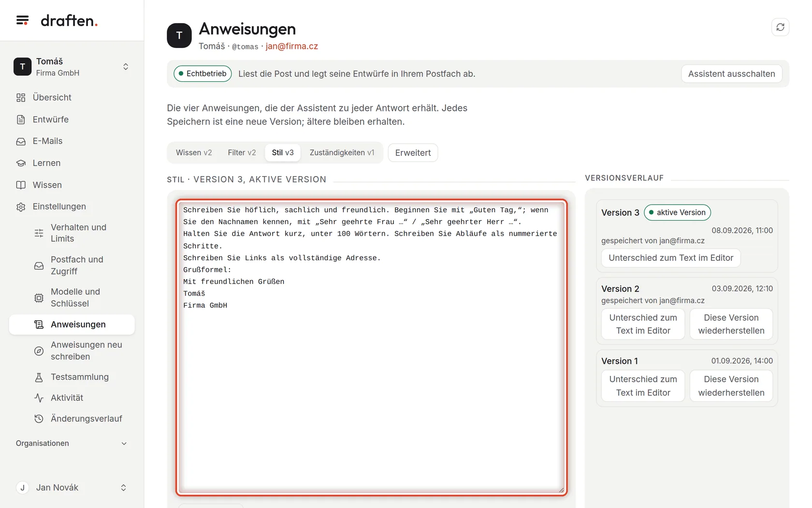Open Lernen section

point(72,163)
